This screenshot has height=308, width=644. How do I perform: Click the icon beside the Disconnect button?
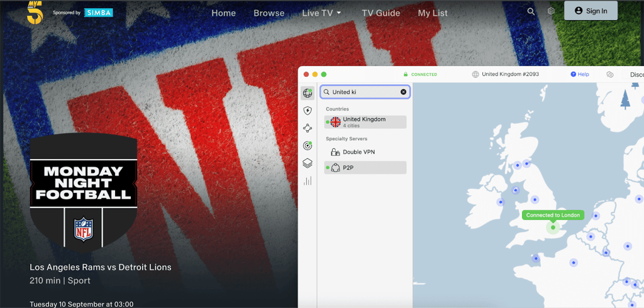610,74
